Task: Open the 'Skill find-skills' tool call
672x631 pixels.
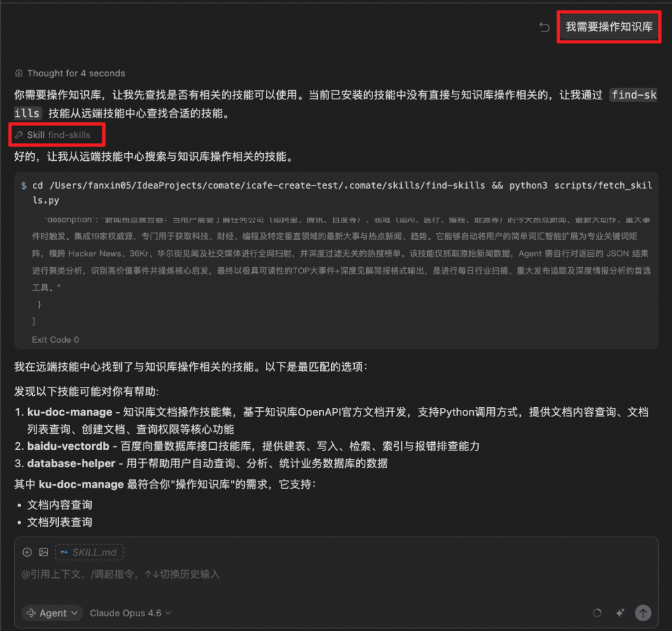Action: click(x=52, y=135)
